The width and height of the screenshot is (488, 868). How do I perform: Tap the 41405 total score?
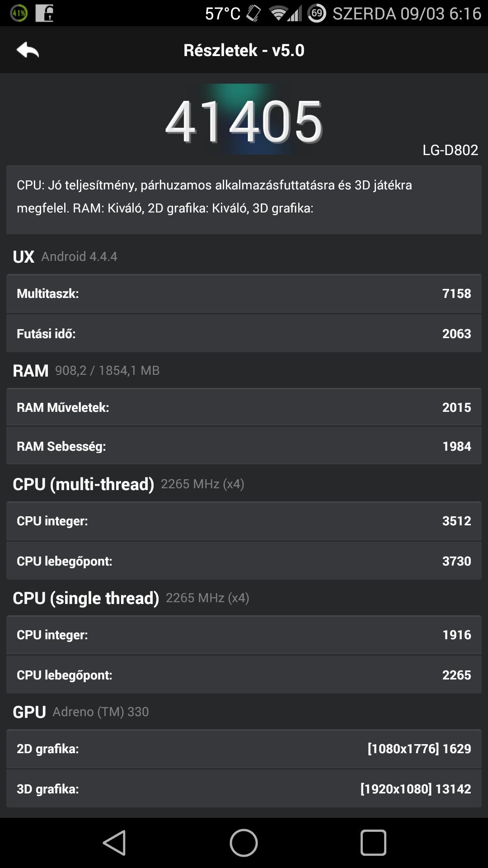244,121
